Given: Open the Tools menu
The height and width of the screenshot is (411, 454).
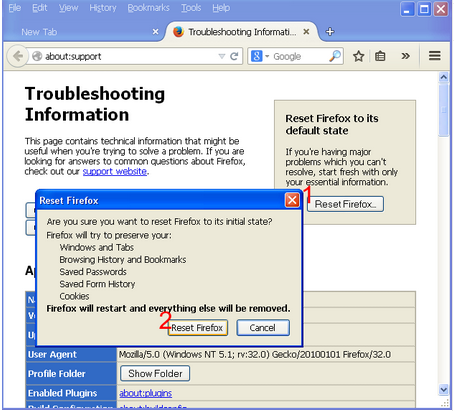Looking at the screenshot, I should tap(191, 8).
